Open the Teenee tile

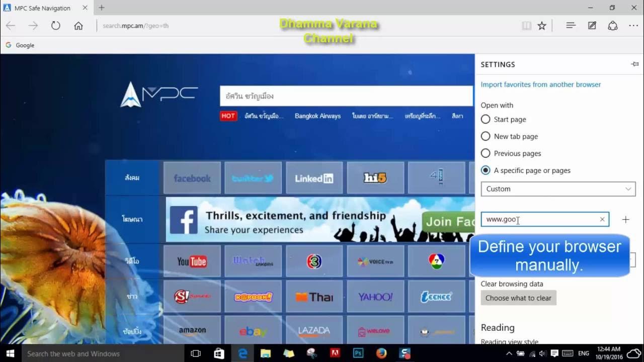436,297
